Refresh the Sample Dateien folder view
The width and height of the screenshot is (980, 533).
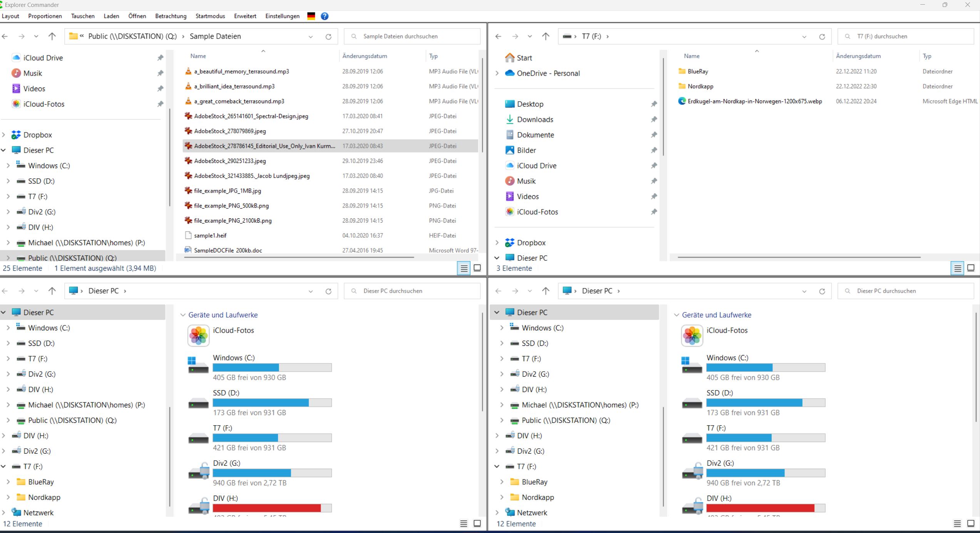(x=328, y=37)
